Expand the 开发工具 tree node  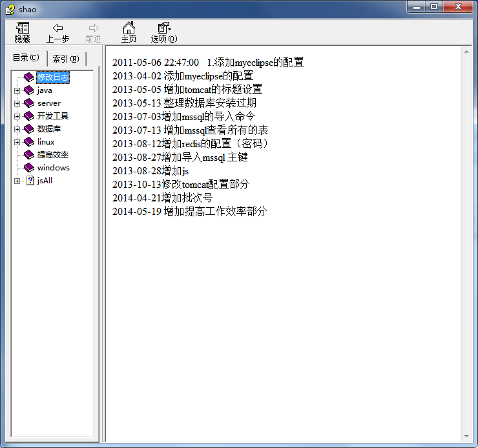pyautogui.click(x=17, y=116)
